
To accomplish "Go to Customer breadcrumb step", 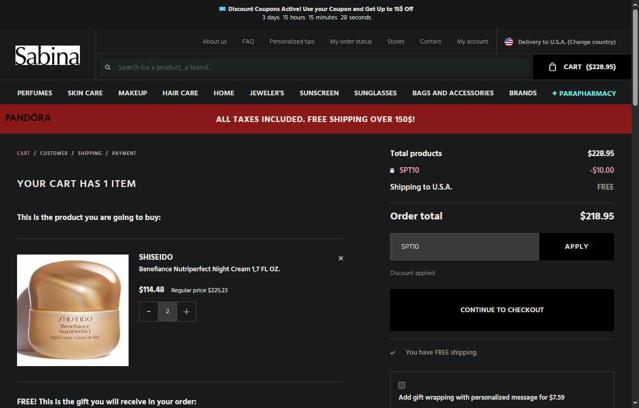I will point(54,153).
